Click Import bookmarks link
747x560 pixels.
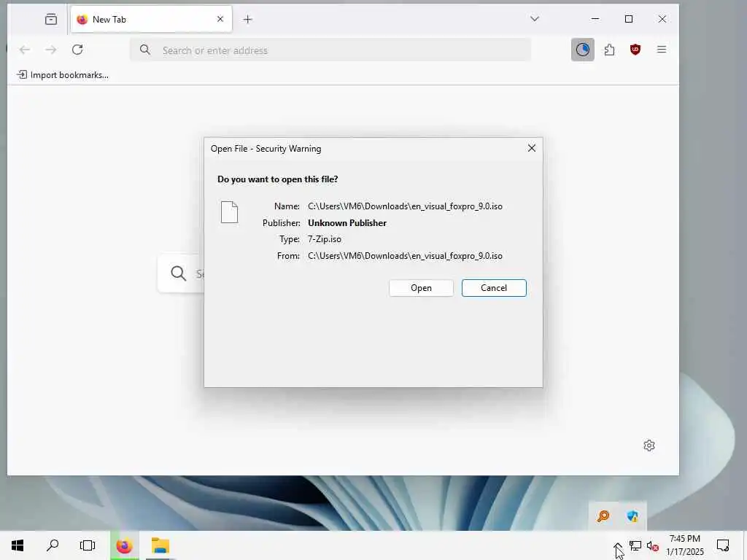[63, 75]
